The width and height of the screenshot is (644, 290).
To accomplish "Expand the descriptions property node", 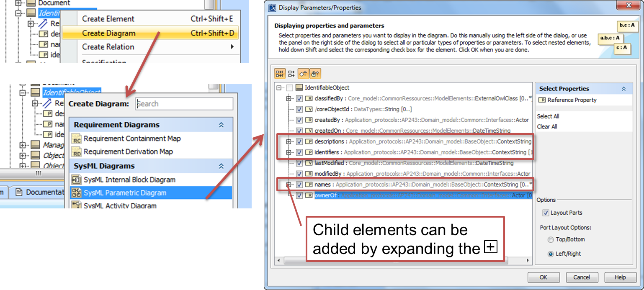I will pos(289,142).
